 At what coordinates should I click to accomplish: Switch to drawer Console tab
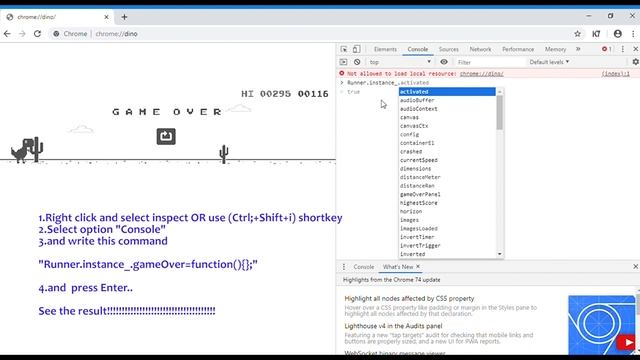364,267
